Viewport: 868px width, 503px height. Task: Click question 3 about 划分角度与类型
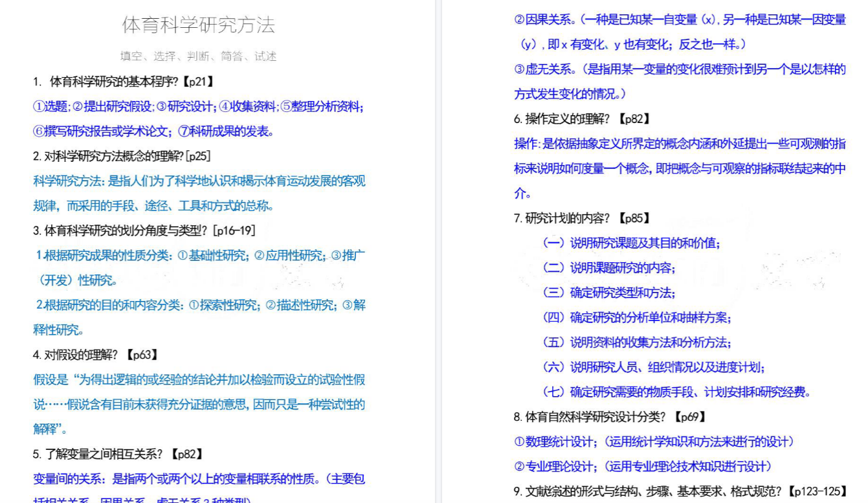point(144,230)
